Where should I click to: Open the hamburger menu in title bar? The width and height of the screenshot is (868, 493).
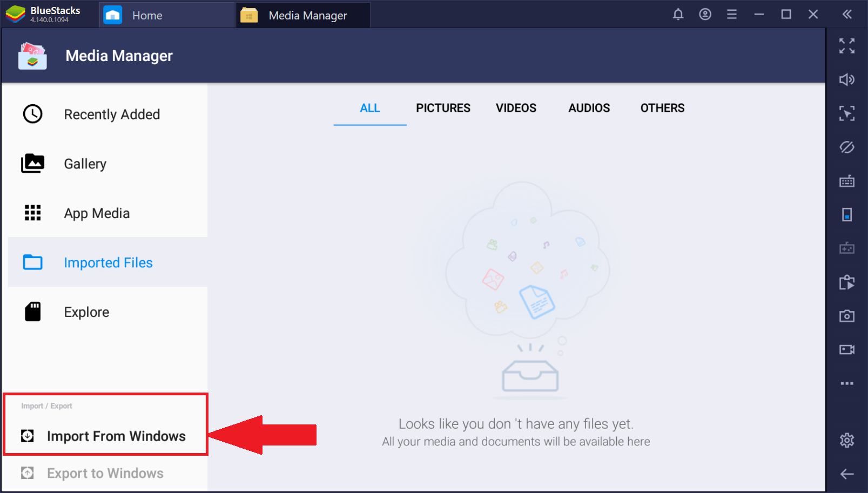[732, 15]
